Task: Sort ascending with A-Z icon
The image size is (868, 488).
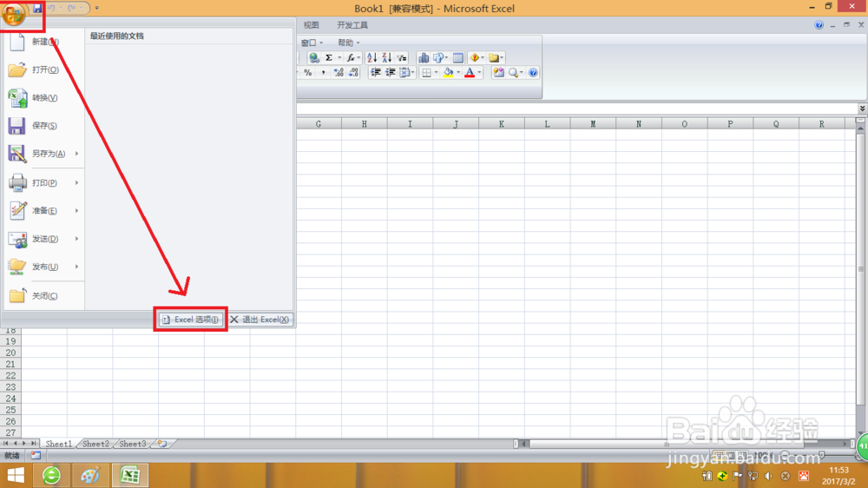Action: point(372,57)
